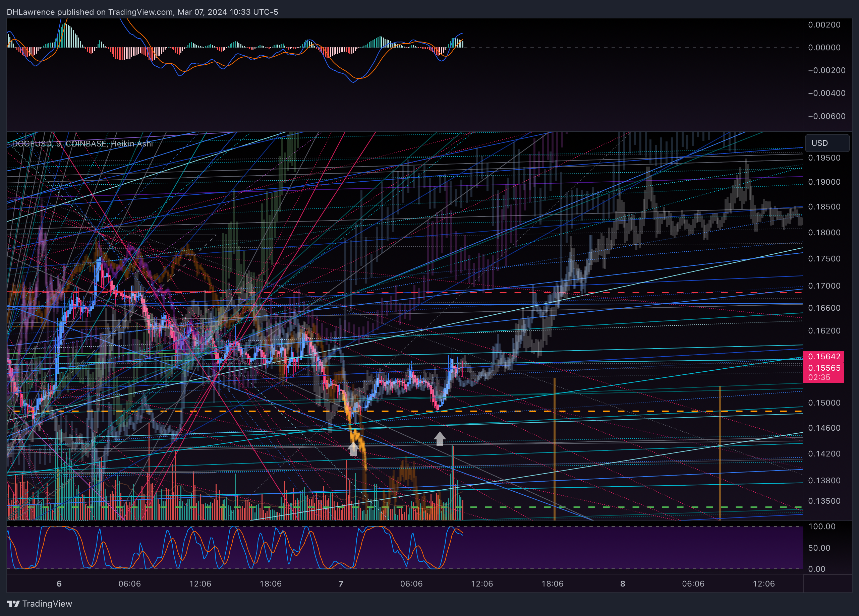Click the 0.13500 price axis label
Viewport: 859px width, 616px height.
pyautogui.click(x=824, y=501)
